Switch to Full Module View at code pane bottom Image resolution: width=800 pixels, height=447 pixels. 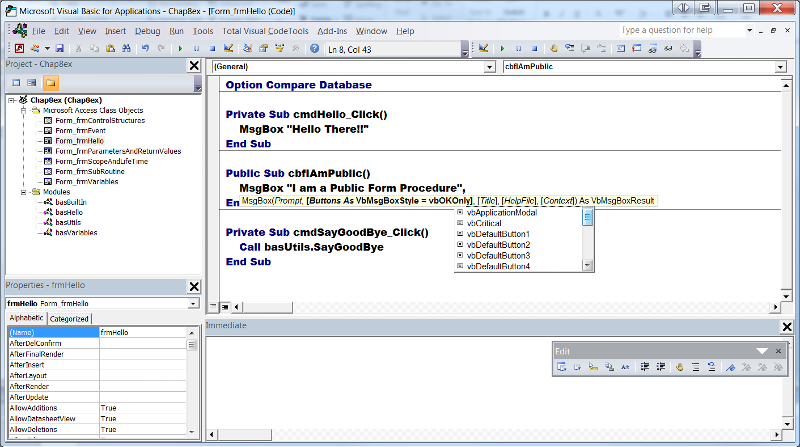[x=225, y=307]
